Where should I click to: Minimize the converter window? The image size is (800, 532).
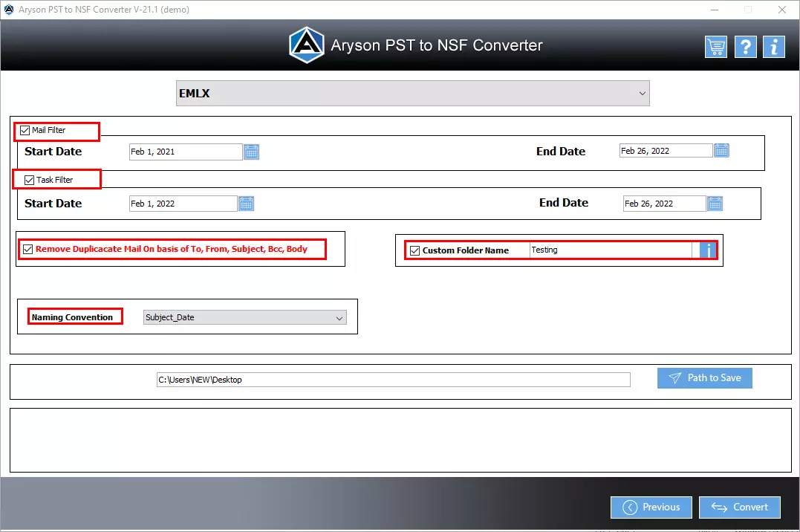coord(715,10)
